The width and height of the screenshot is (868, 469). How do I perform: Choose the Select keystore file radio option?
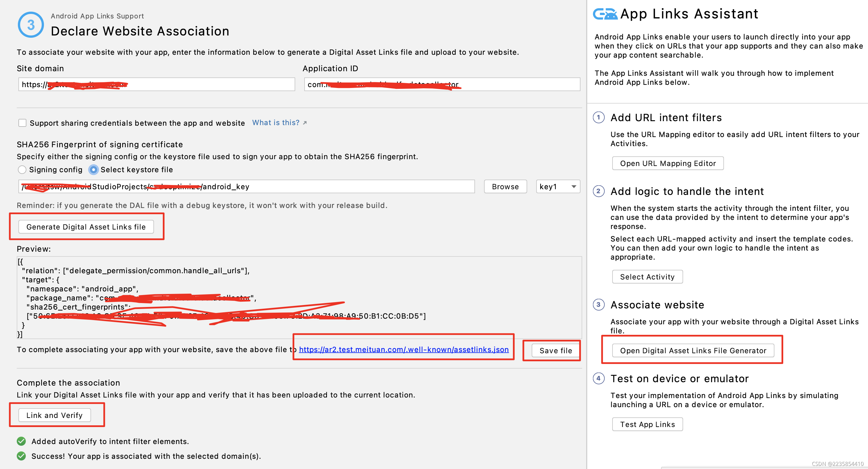tap(93, 170)
